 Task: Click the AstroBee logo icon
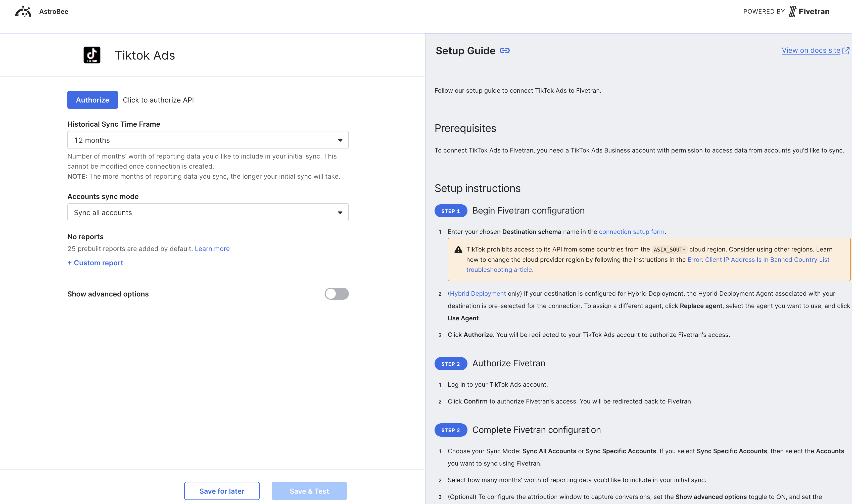[x=23, y=11]
